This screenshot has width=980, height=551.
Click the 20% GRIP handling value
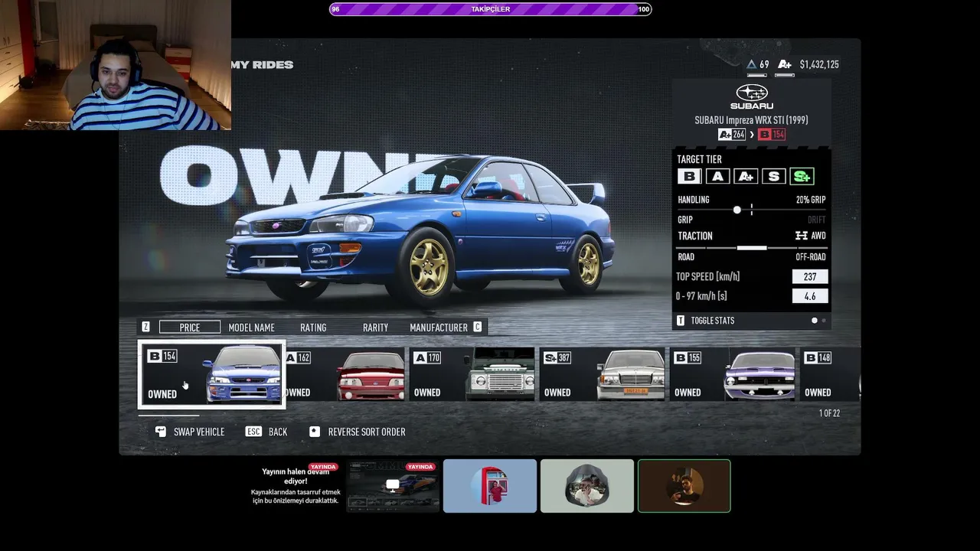[811, 200]
